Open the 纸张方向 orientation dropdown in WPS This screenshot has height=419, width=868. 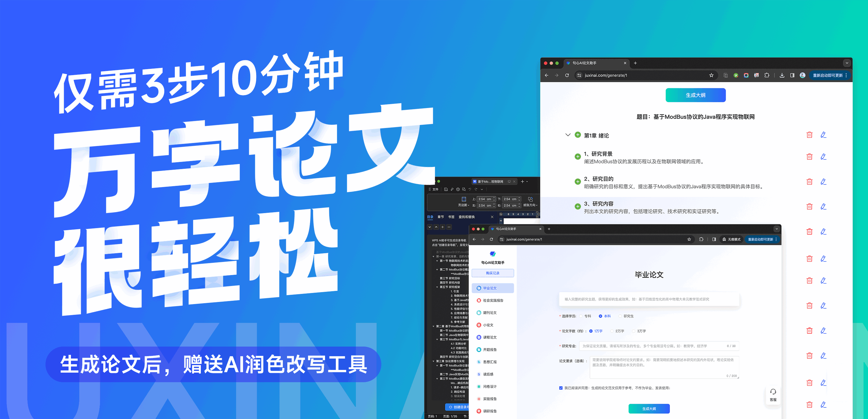(x=530, y=201)
